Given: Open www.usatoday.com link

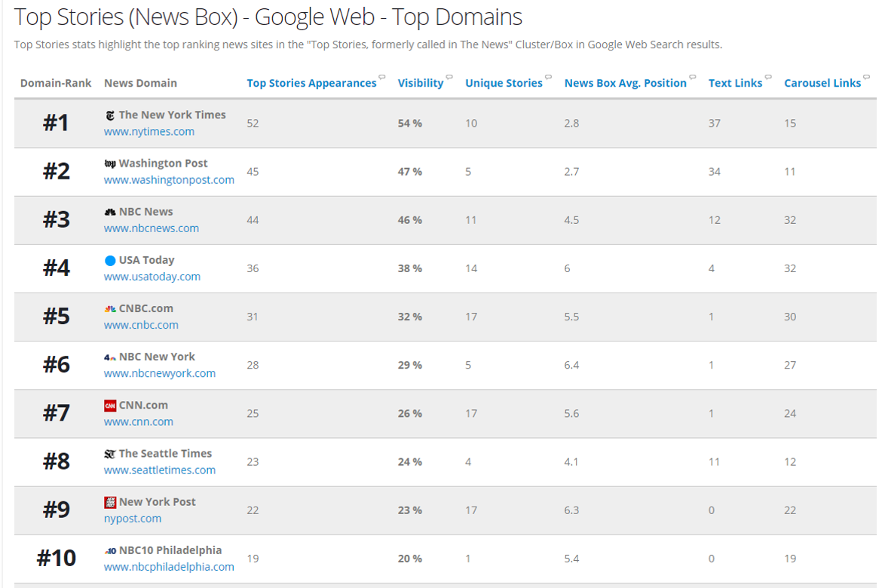Looking at the screenshot, I should point(152,277).
